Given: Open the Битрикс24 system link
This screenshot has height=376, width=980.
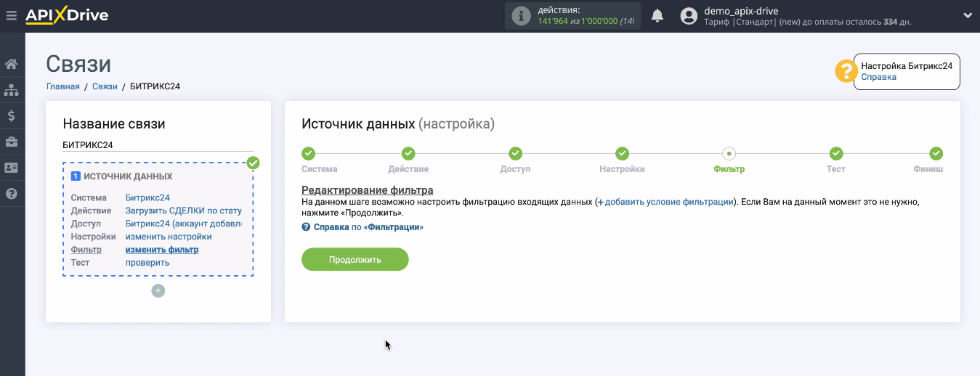Looking at the screenshot, I should point(147,197).
